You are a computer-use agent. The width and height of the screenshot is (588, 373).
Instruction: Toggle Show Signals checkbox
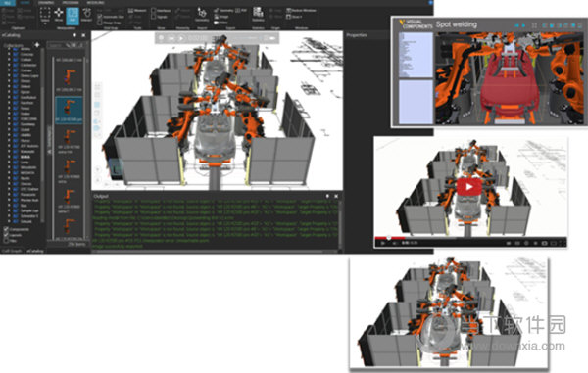point(154,17)
